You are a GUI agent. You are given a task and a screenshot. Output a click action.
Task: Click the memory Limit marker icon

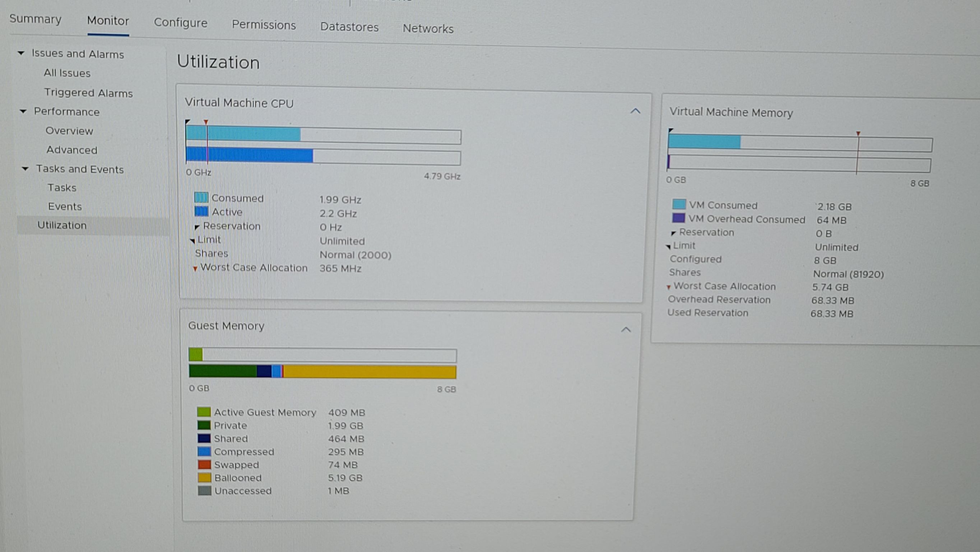click(668, 247)
